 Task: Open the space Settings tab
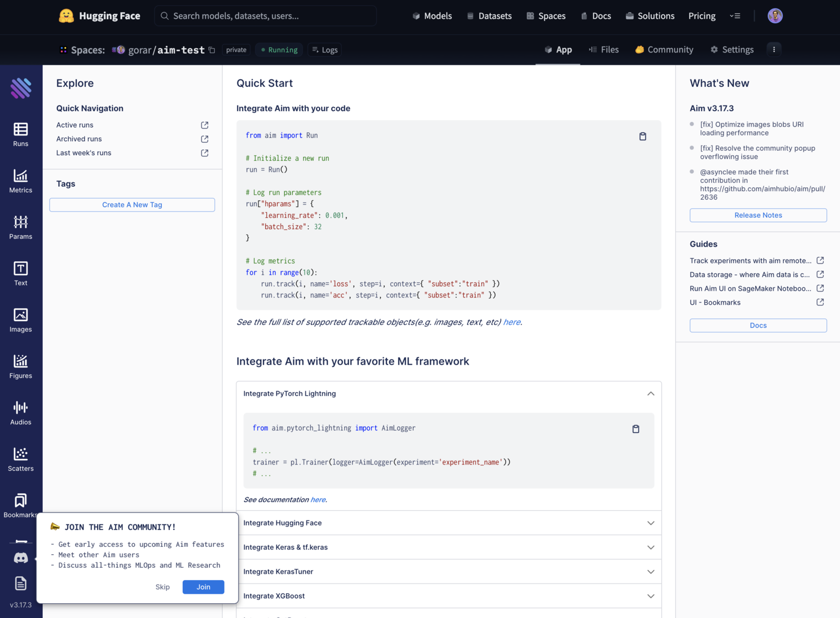(732, 50)
